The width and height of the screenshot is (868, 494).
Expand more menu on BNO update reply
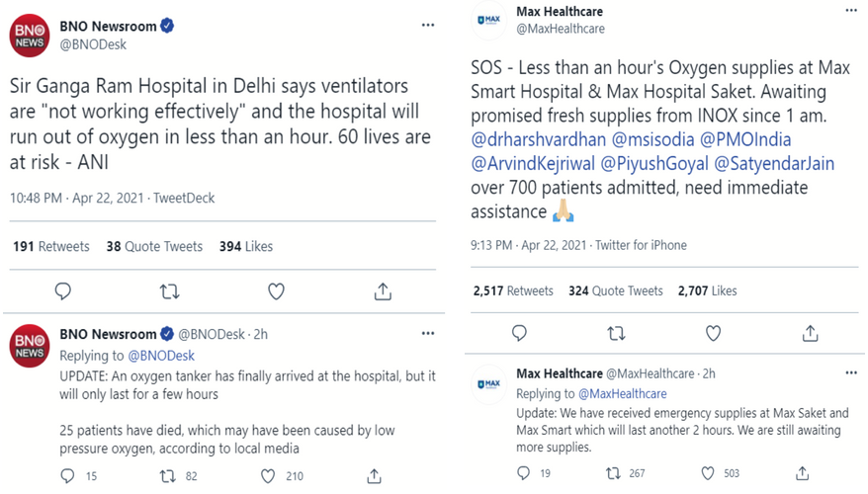tap(428, 333)
